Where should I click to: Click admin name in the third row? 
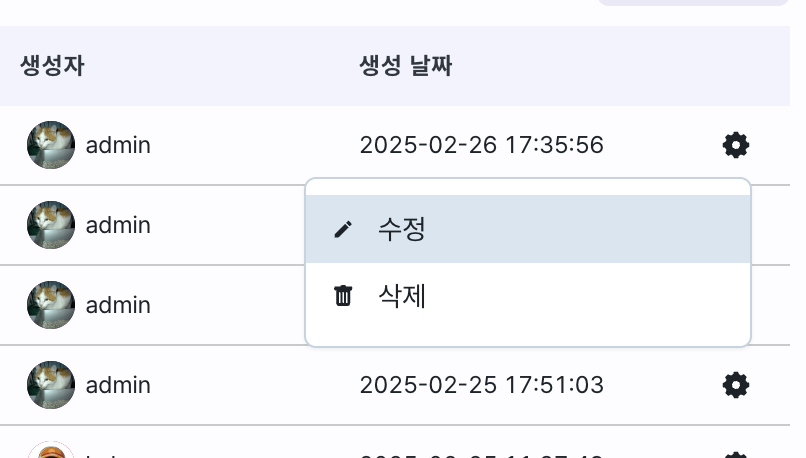click(x=118, y=305)
